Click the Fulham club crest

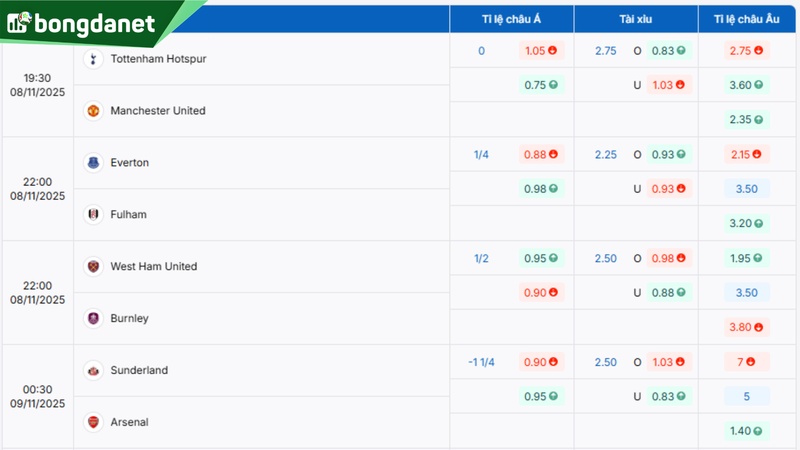(93, 215)
